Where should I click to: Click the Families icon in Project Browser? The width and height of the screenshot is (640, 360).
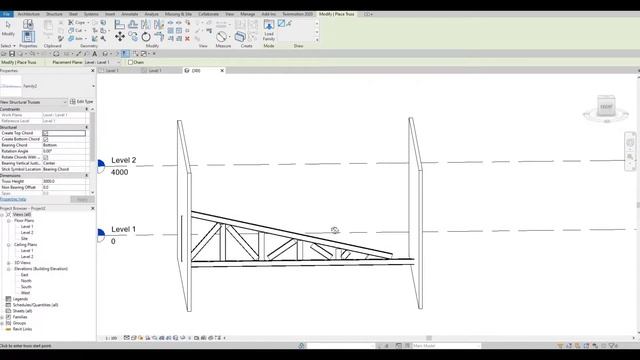[8, 317]
